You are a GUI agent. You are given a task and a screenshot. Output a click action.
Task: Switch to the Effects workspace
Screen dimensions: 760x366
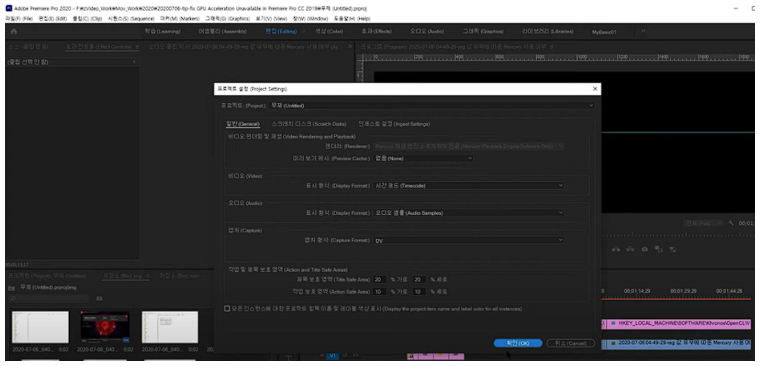pos(376,32)
